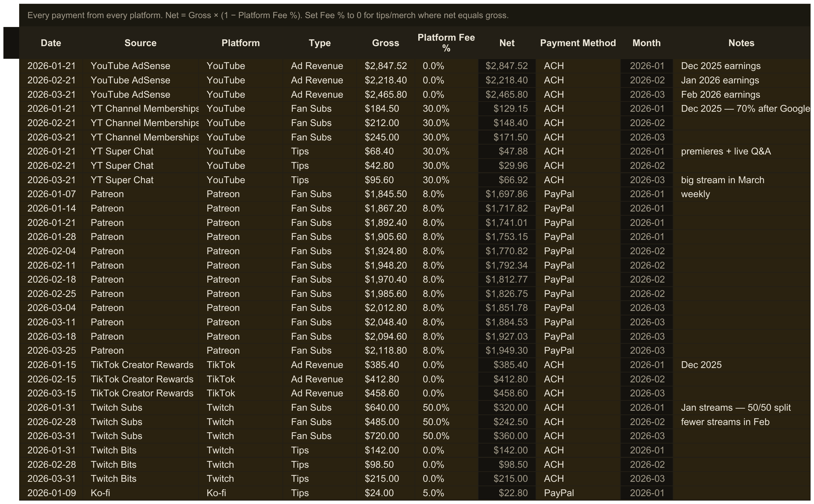Select the Notes column header

pyautogui.click(x=741, y=43)
